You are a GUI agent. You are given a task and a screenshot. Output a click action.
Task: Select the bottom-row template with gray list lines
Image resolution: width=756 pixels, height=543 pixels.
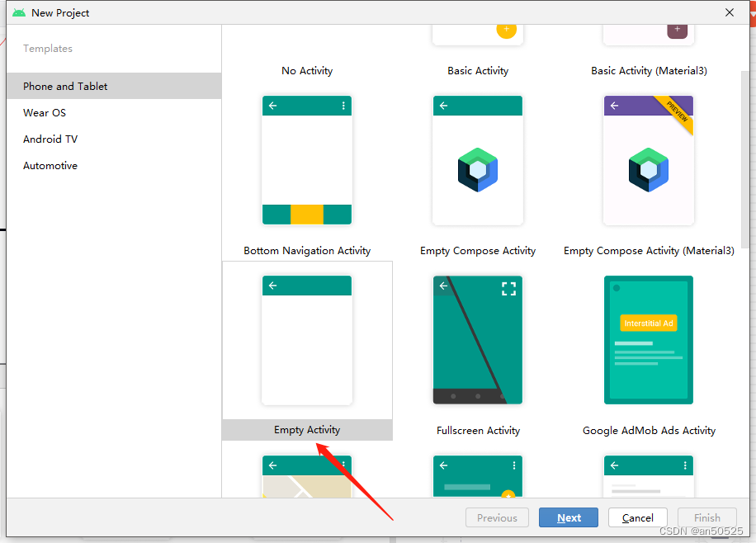click(649, 476)
